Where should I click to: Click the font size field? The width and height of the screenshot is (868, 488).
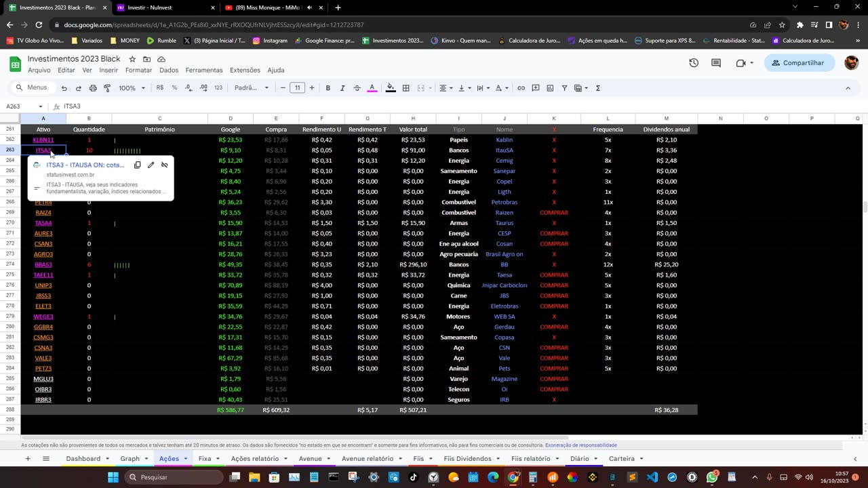(x=297, y=88)
